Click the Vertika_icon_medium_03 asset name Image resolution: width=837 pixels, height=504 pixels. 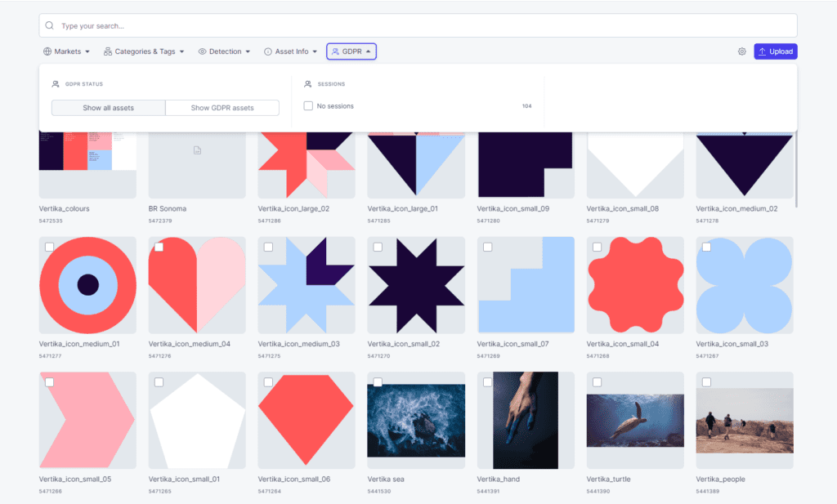tap(298, 344)
